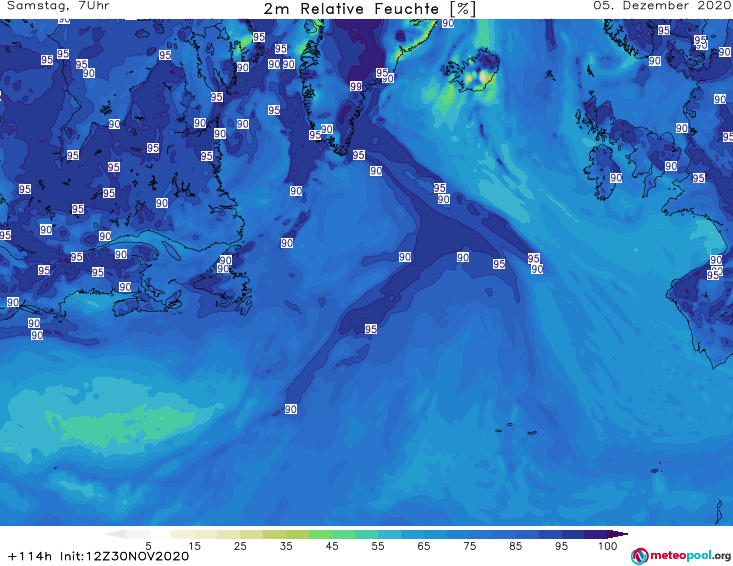Click the green legend swatch between 45 and 55
The height and width of the screenshot is (566, 733).
coord(344,534)
